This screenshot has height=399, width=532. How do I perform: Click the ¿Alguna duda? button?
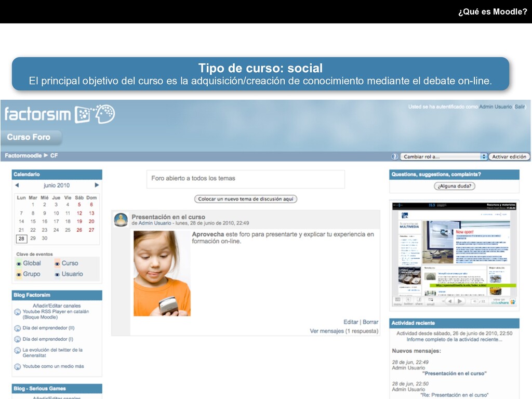pos(454,186)
